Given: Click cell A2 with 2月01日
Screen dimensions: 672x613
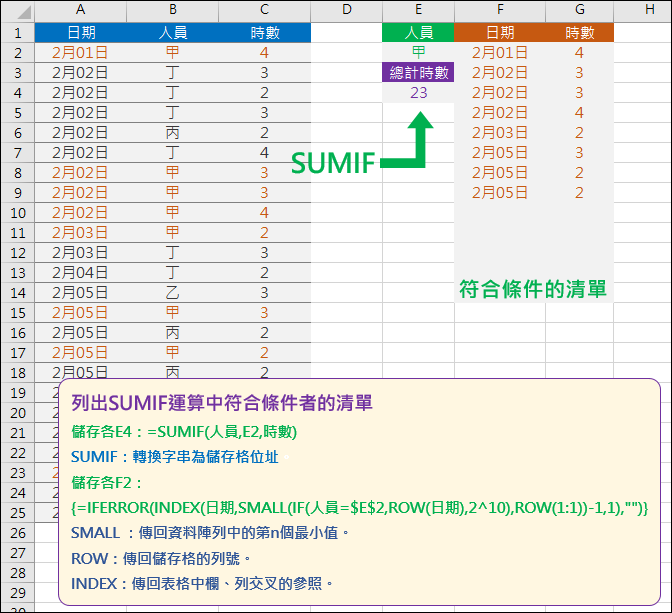Looking at the screenshot, I should click(x=81, y=52).
